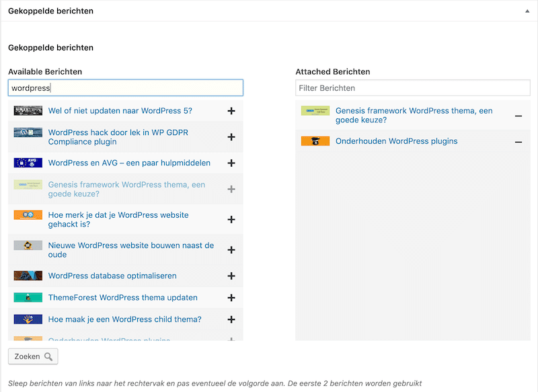The width and height of the screenshot is (538, 392).
Task: Open 'Hoe maak je een WordPress child thema?' link
Action: click(125, 319)
